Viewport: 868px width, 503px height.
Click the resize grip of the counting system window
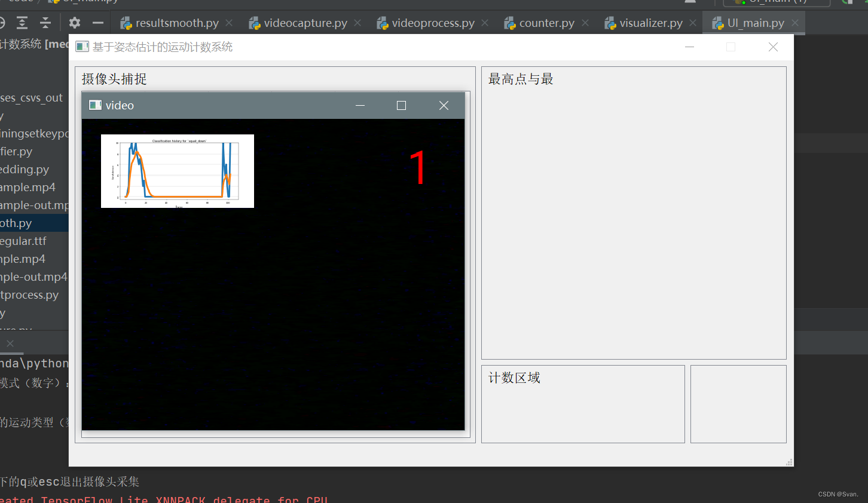click(789, 462)
